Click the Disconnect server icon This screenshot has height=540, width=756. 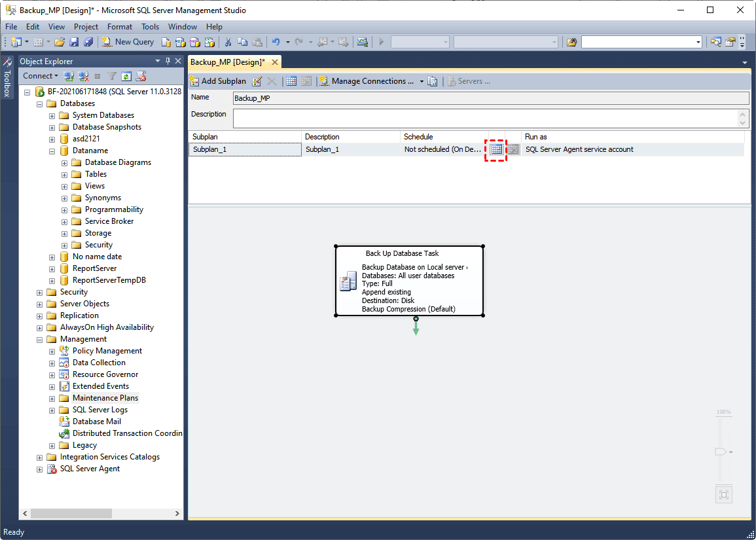pos(83,76)
